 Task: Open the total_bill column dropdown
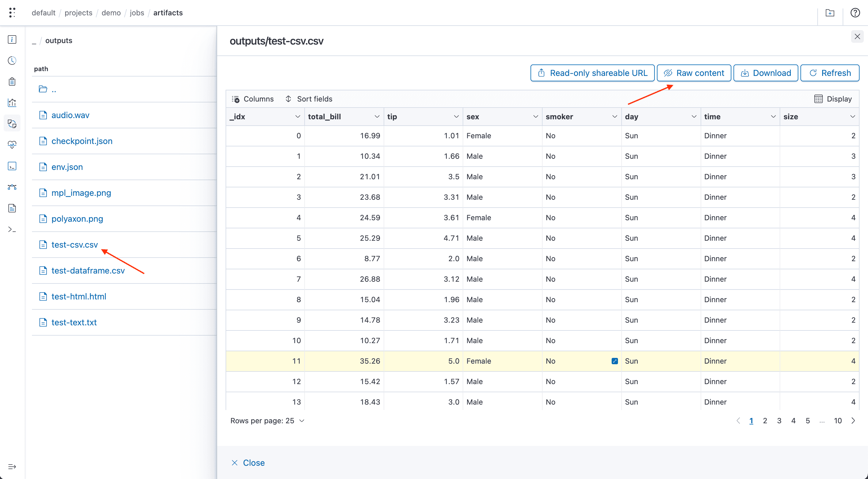click(x=377, y=117)
